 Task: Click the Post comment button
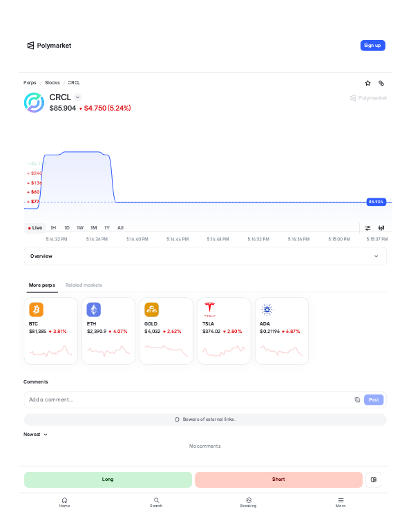(x=374, y=399)
